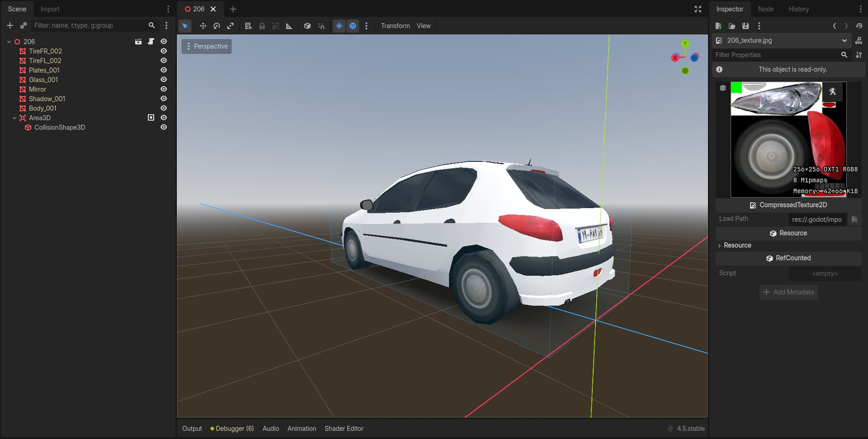
Task: Save the resource in Inspector toolbar
Action: pyautogui.click(x=745, y=26)
